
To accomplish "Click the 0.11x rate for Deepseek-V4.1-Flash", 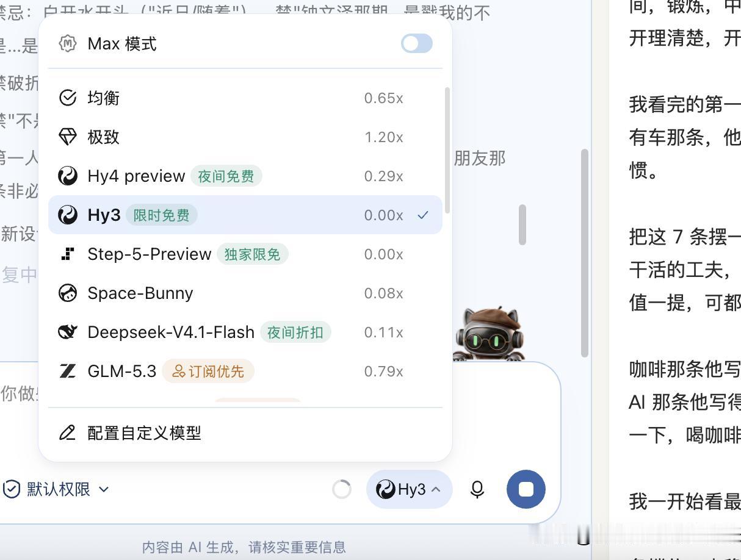I will pos(383,332).
